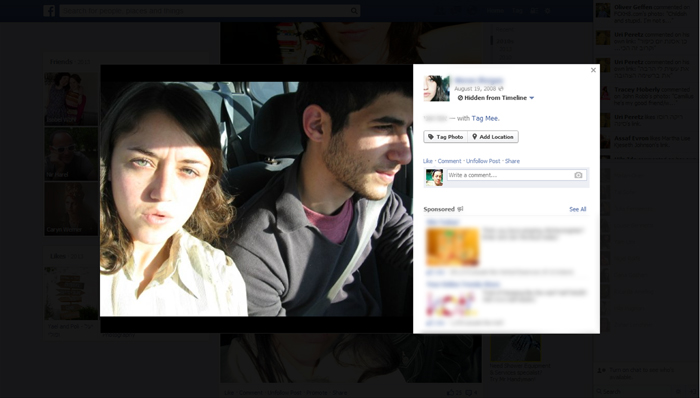Click See All sponsored ads

coord(578,209)
